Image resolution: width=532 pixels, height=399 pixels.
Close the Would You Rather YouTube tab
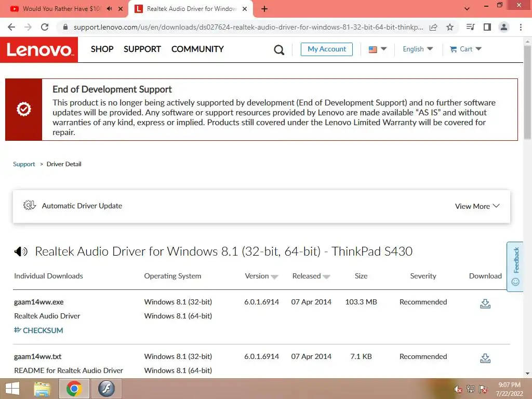tap(121, 9)
